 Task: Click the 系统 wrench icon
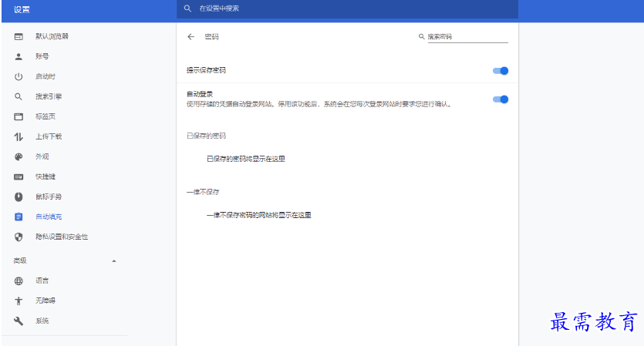(x=19, y=321)
